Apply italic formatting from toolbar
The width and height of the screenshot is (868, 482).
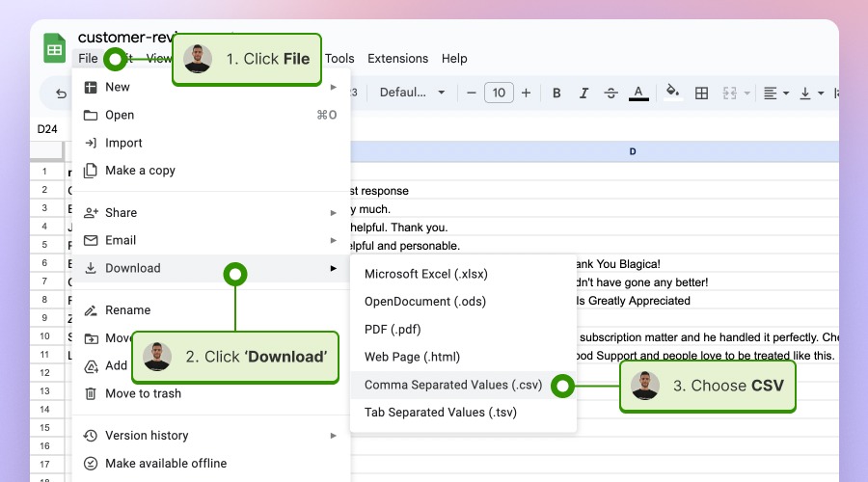click(x=583, y=94)
